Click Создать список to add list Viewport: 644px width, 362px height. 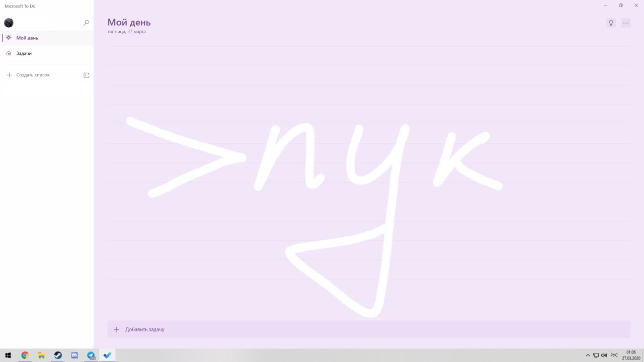(x=33, y=75)
